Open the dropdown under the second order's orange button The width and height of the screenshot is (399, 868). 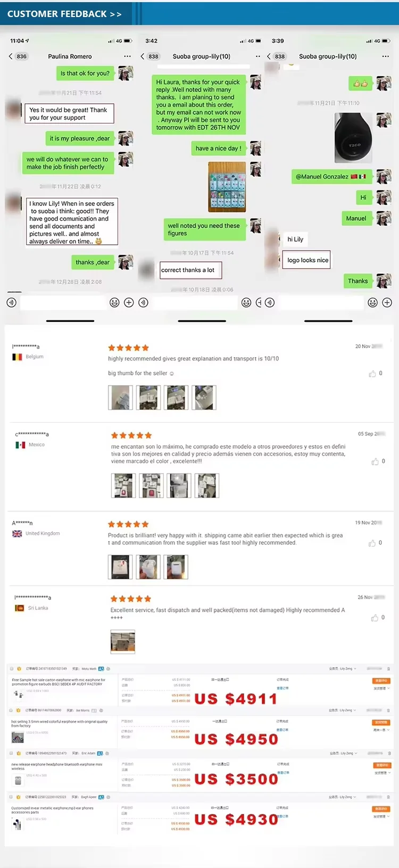[x=381, y=730]
